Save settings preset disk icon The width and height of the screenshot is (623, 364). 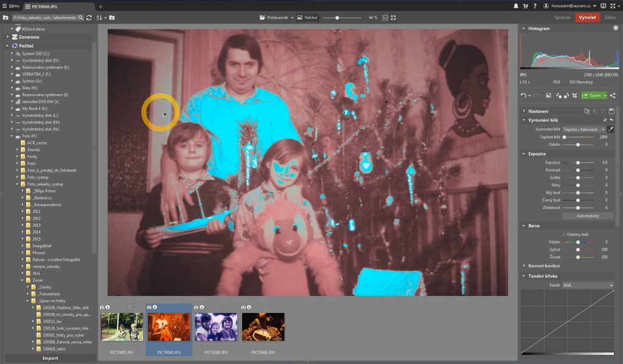(x=611, y=111)
